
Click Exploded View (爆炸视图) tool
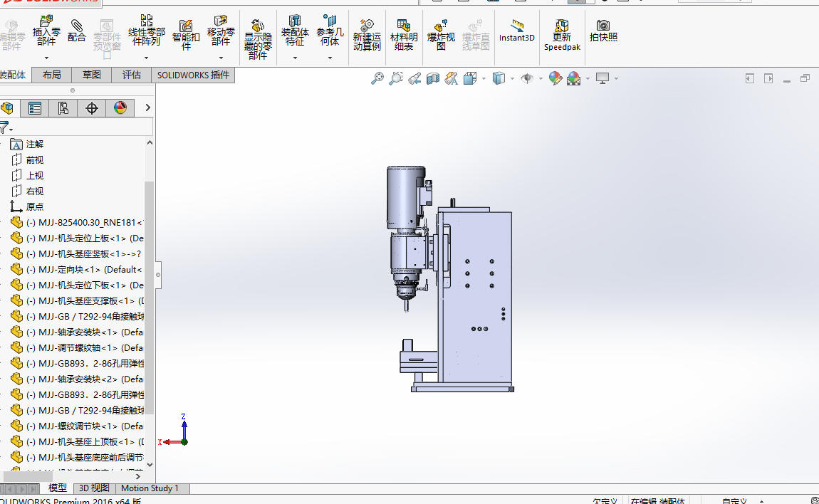point(441,34)
